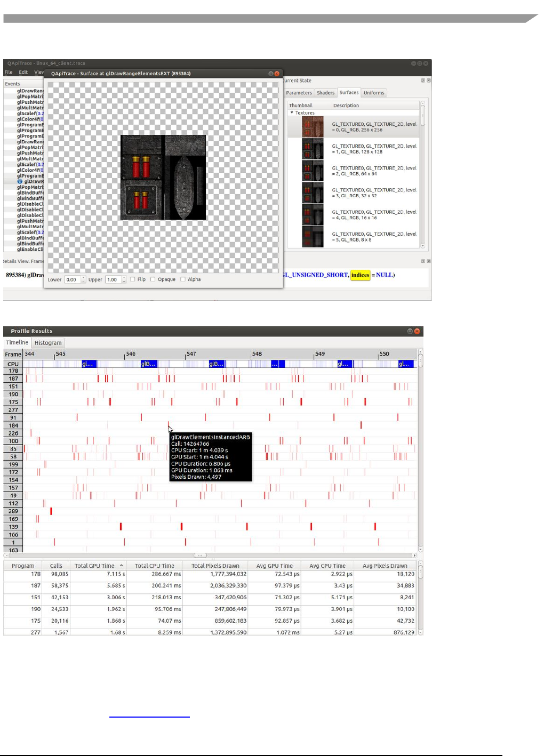Screen dimensions: 560x756
Task: Toggle the Alpha checkbox
Action: point(183,279)
